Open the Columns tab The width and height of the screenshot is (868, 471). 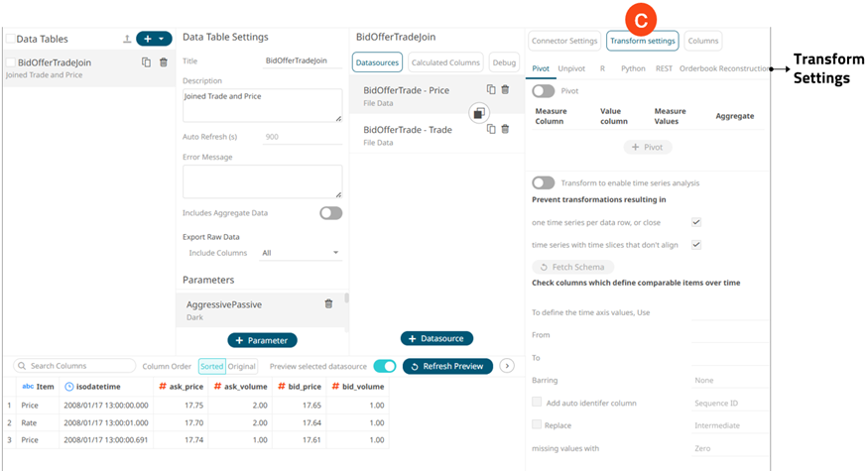tap(703, 41)
